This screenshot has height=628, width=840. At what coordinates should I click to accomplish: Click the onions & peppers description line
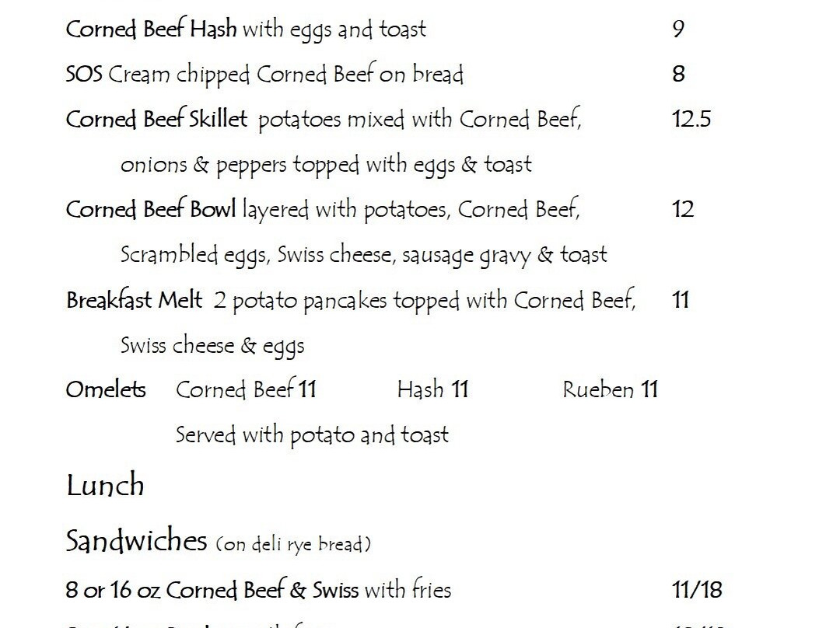pyautogui.click(x=326, y=165)
